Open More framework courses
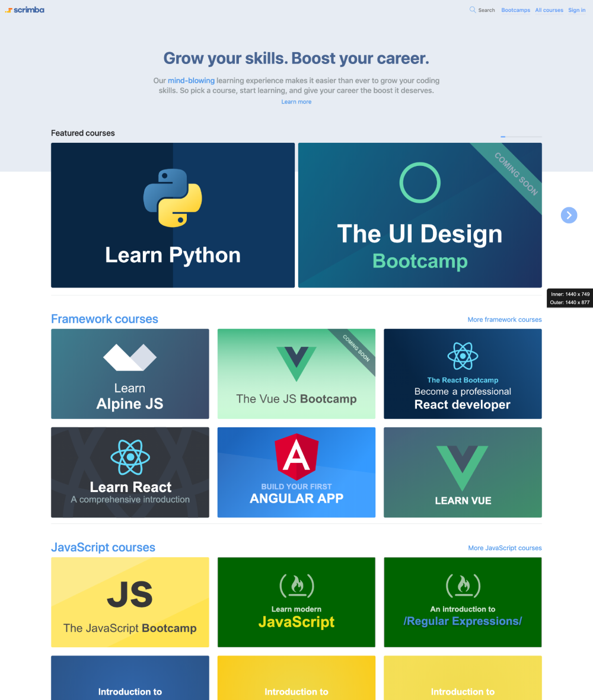Image resolution: width=593 pixels, height=700 pixels. [x=505, y=319]
